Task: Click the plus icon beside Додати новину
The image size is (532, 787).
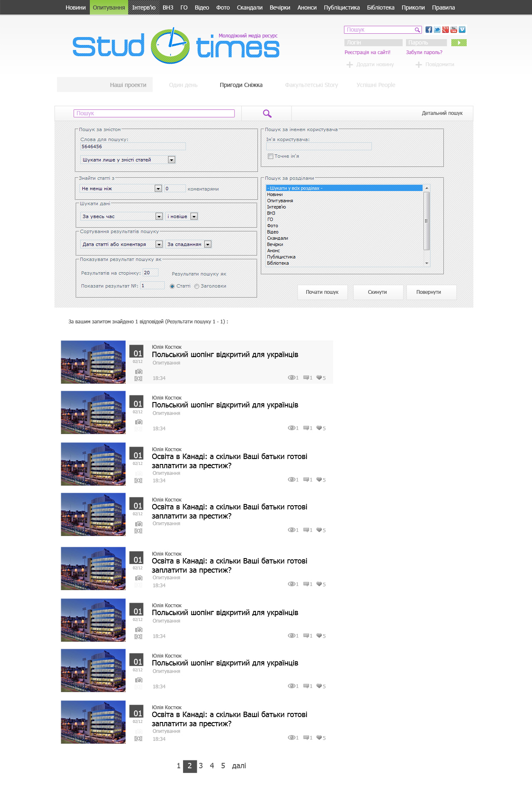Action: (350, 65)
